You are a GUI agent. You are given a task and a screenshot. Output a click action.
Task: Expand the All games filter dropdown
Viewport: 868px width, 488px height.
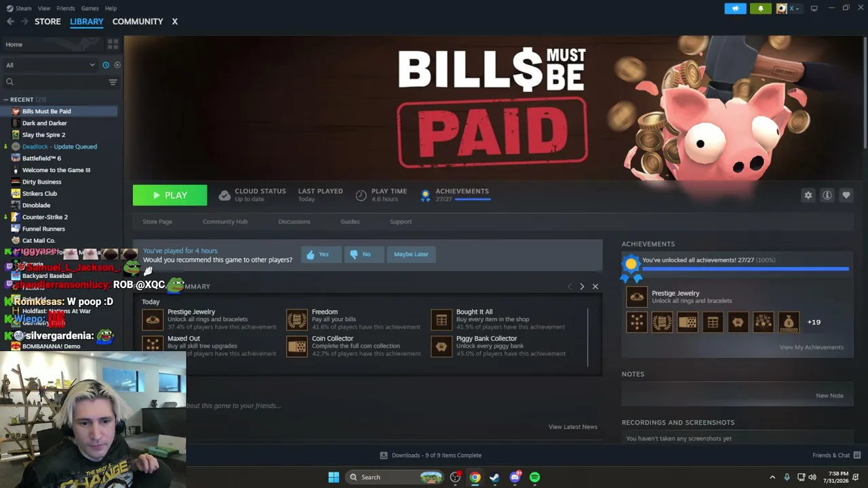(x=50, y=65)
